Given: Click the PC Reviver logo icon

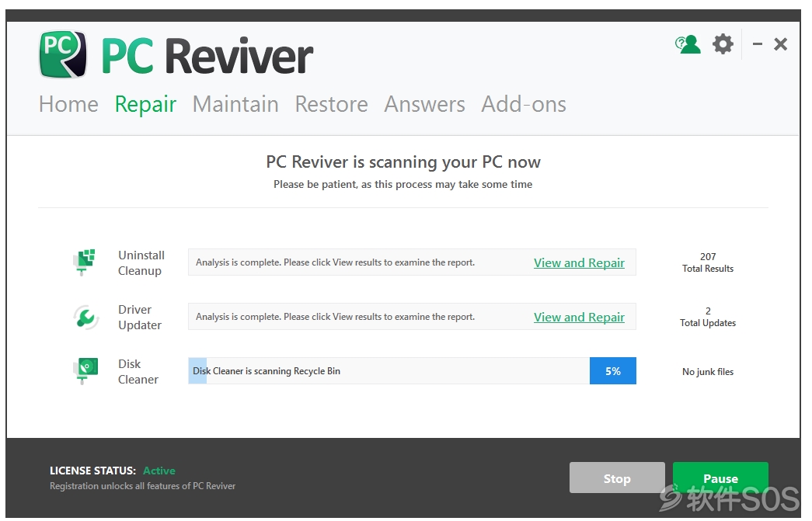Looking at the screenshot, I should click(x=63, y=54).
